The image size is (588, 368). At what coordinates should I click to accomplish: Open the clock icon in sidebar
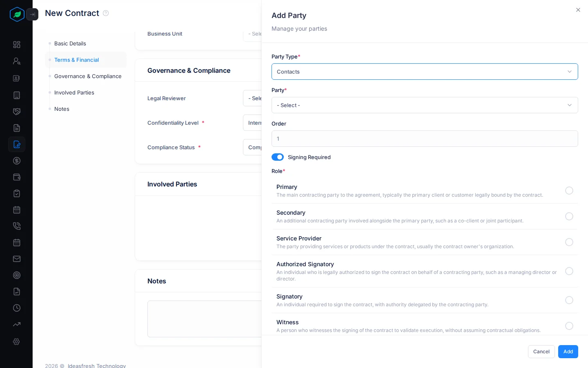[x=17, y=308]
